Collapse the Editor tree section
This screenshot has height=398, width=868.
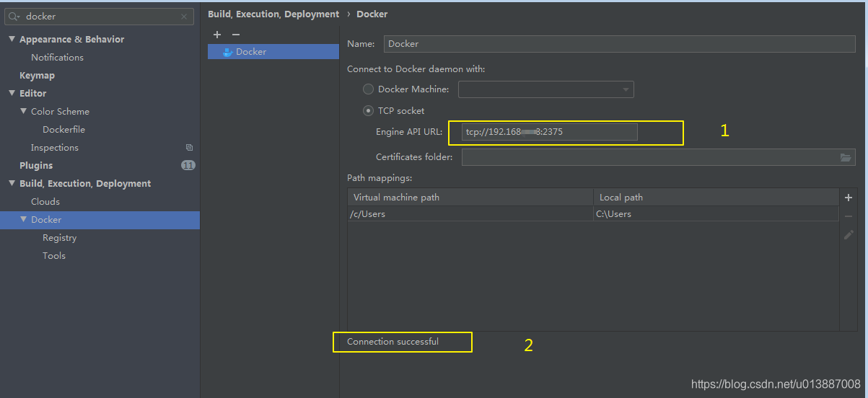12,93
